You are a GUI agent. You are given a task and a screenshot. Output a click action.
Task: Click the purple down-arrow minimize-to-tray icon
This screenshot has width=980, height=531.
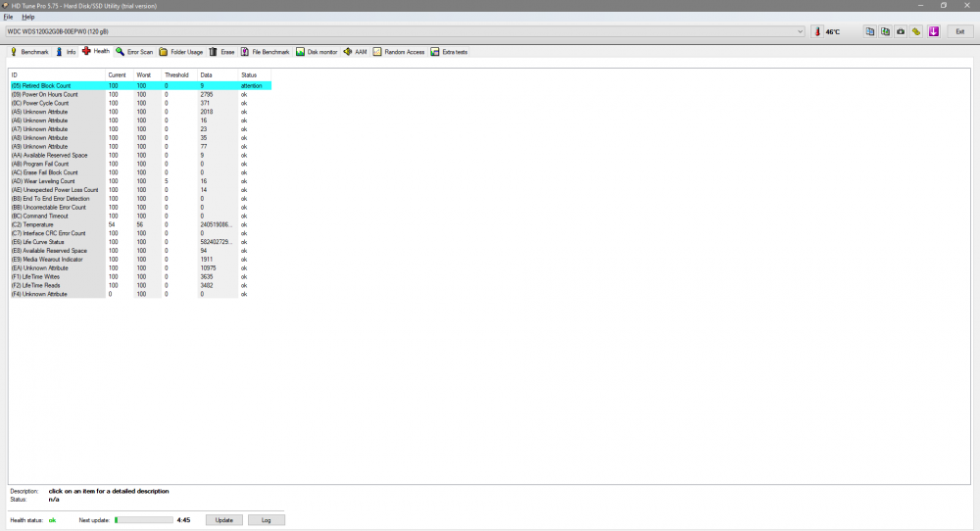pos(934,31)
